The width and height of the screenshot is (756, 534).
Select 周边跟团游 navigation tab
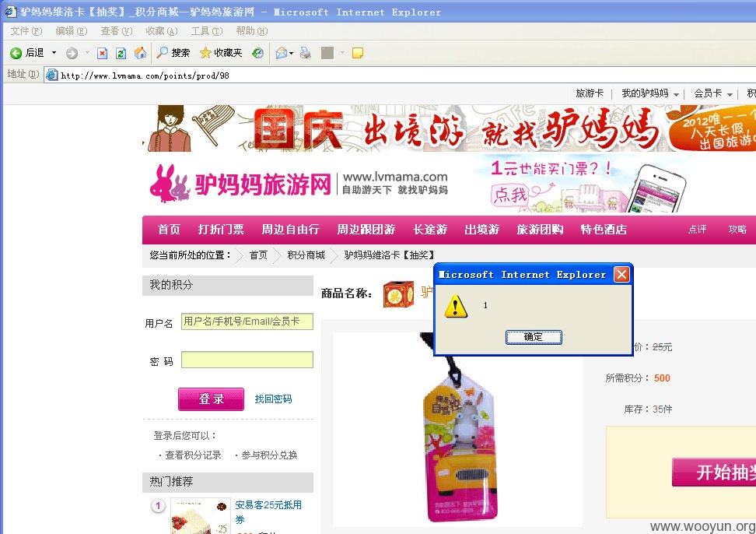(366, 230)
